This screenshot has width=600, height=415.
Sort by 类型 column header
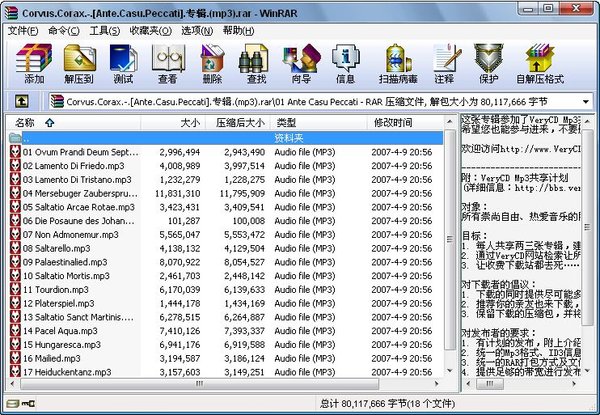point(318,123)
